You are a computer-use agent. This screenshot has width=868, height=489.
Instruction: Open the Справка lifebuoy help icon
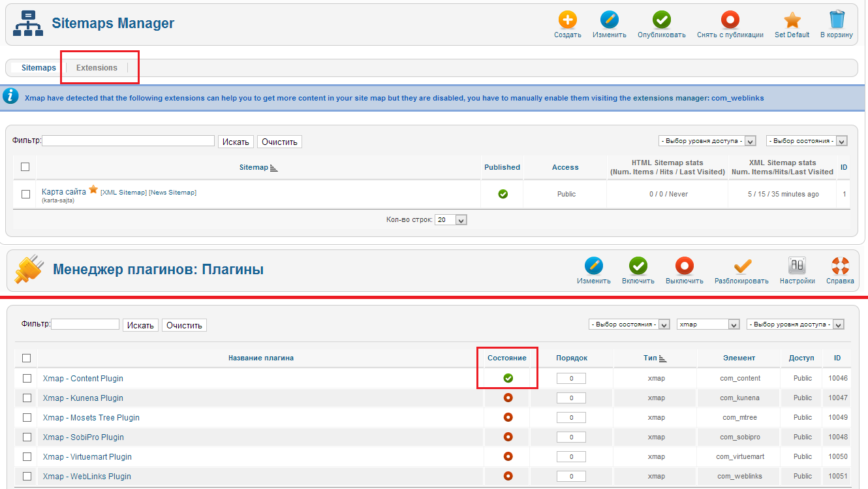click(x=840, y=265)
